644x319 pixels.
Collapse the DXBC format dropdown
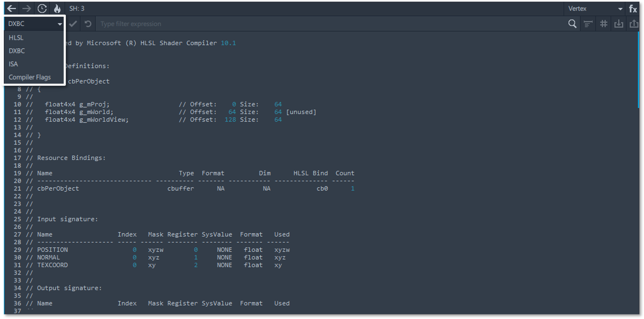click(34, 24)
